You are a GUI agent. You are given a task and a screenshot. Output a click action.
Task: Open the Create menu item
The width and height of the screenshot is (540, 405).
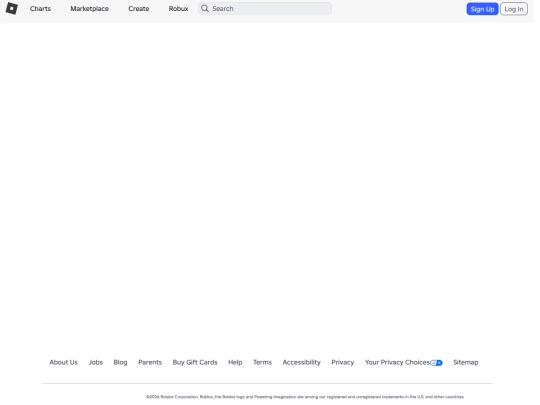[x=139, y=9]
